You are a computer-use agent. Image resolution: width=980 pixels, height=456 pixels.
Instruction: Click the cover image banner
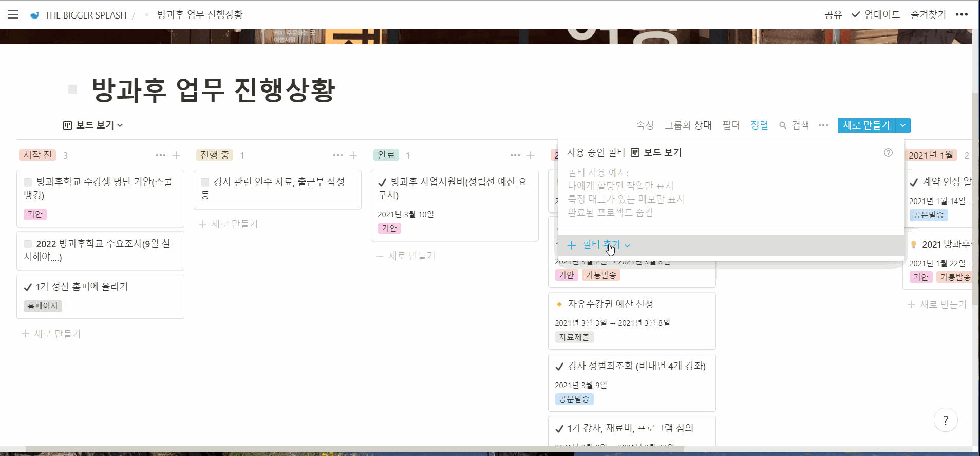[x=486, y=37]
